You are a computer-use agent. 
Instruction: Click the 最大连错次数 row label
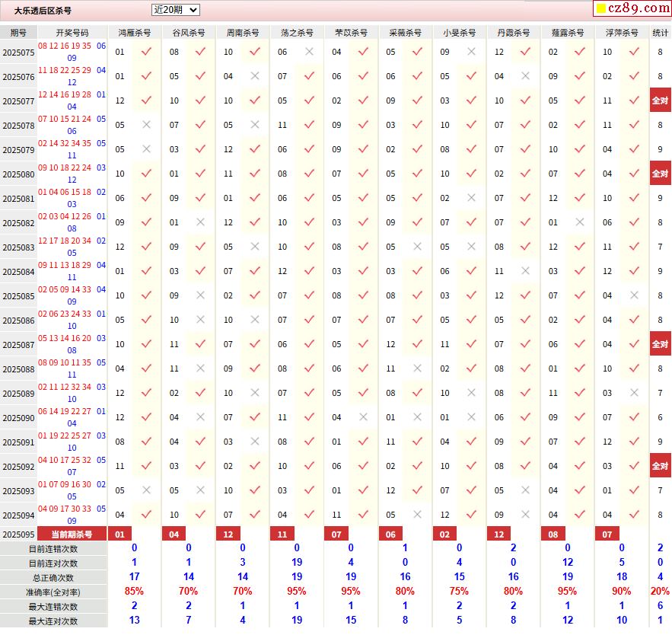pyautogui.click(x=53, y=607)
